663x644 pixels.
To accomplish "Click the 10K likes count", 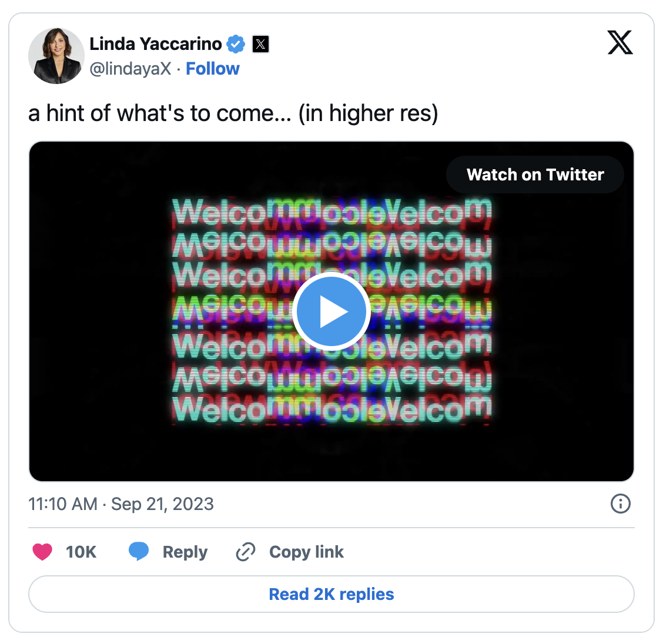I will [81, 552].
